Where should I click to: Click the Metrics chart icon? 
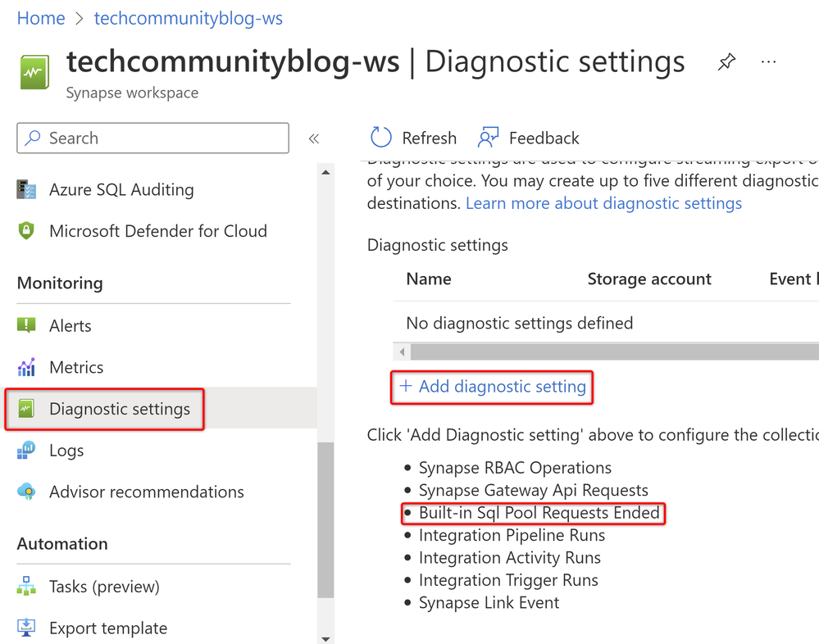pyautogui.click(x=26, y=367)
